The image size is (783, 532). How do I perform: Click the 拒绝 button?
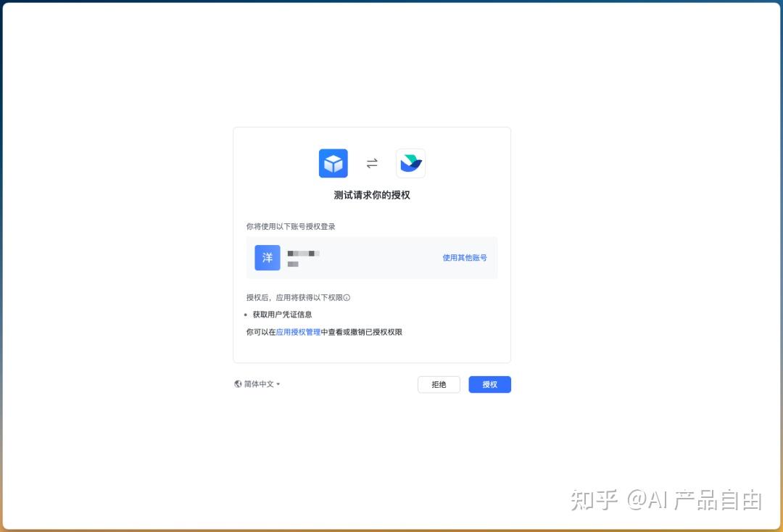point(439,384)
